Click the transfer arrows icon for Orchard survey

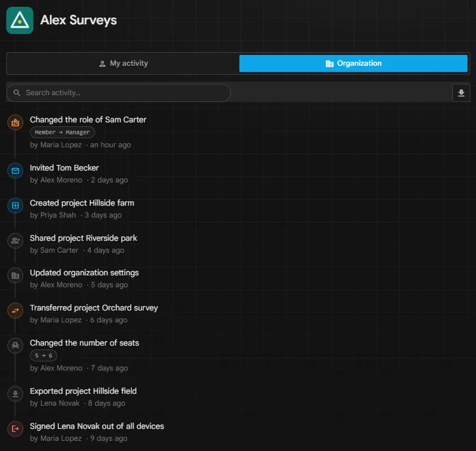click(x=15, y=310)
